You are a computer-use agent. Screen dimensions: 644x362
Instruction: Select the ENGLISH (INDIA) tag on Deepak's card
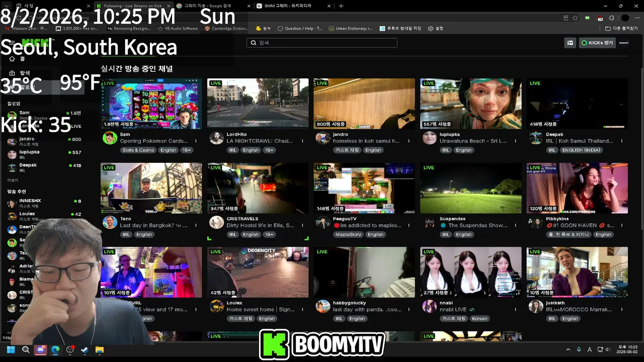581,150
